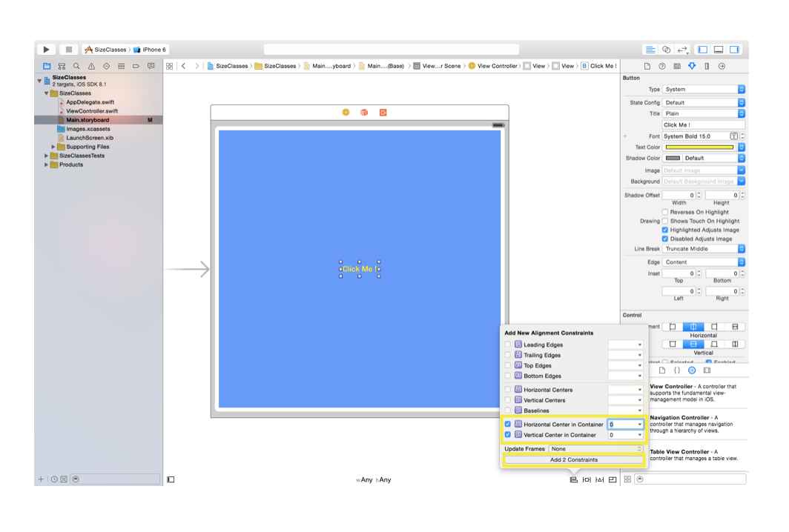Enable the Trailing Edges constraint
The height and width of the screenshot is (532, 789).
508,355
